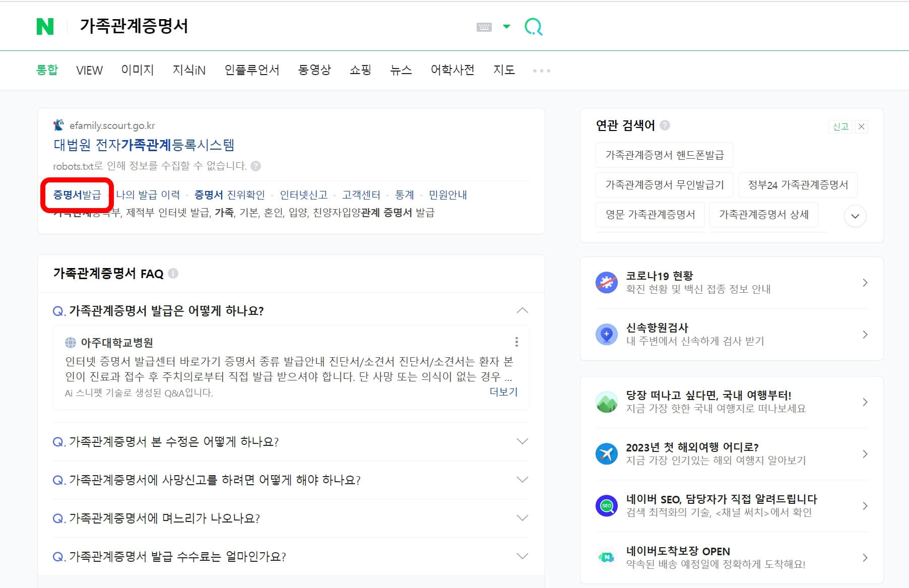
Task: Switch to the 지도 tab
Action: (504, 70)
